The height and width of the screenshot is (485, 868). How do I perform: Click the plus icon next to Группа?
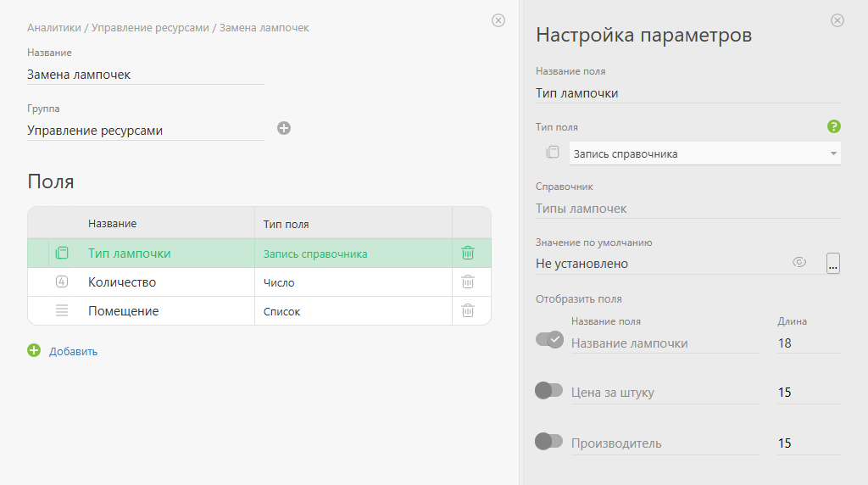(284, 128)
